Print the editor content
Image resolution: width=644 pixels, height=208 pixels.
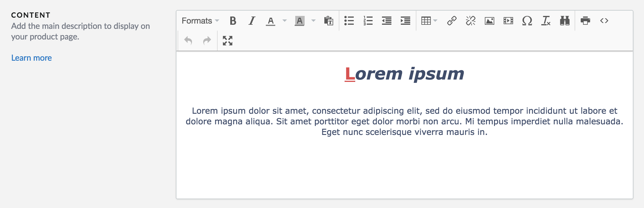(x=585, y=21)
